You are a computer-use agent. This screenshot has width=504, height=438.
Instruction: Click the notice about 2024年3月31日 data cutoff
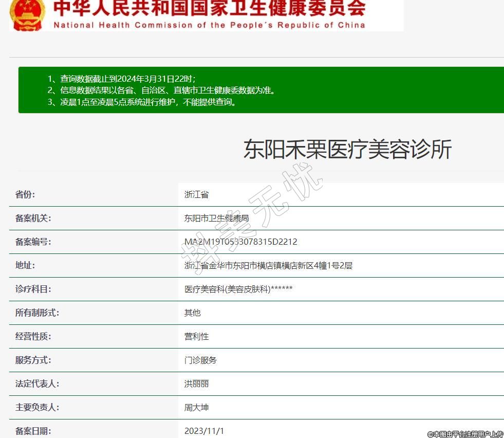122,79
